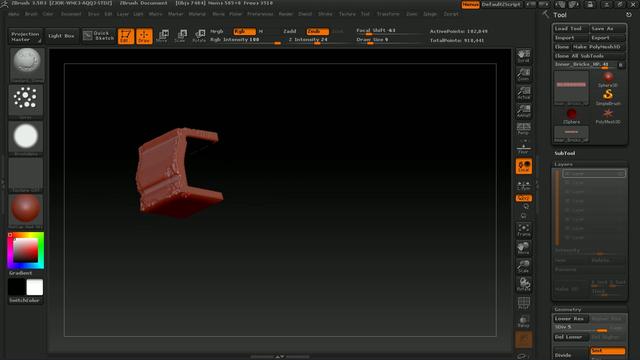The width and height of the screenshot is (640, 360).
Task: Click the Frame icon in right shelf
Action: [x=524, y=230]
